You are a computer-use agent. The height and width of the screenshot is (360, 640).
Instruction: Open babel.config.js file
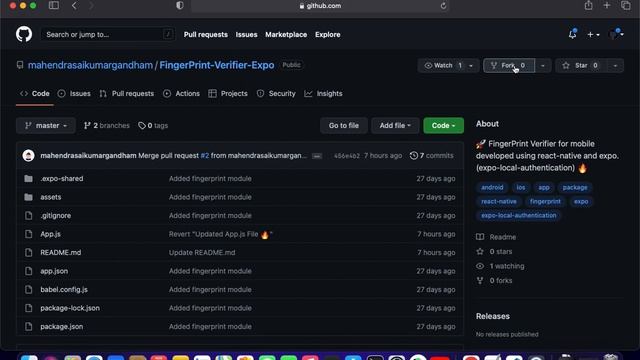point(64,289)
